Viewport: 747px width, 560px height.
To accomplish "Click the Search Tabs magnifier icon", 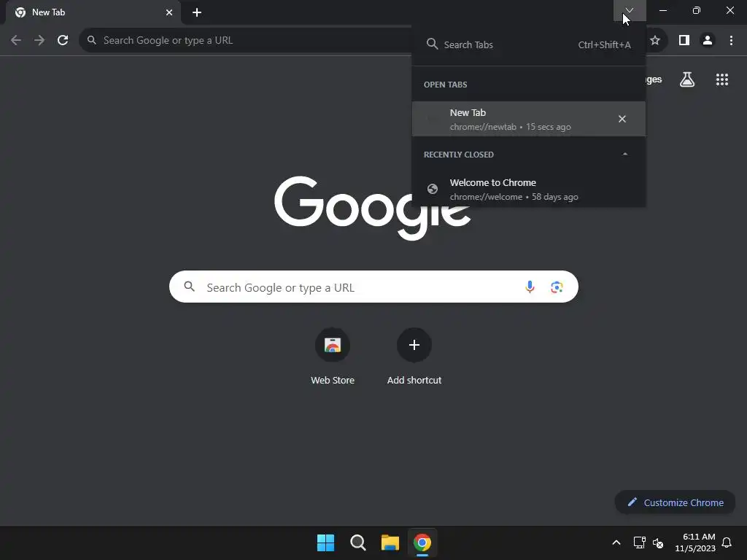I will coord(432,44).
